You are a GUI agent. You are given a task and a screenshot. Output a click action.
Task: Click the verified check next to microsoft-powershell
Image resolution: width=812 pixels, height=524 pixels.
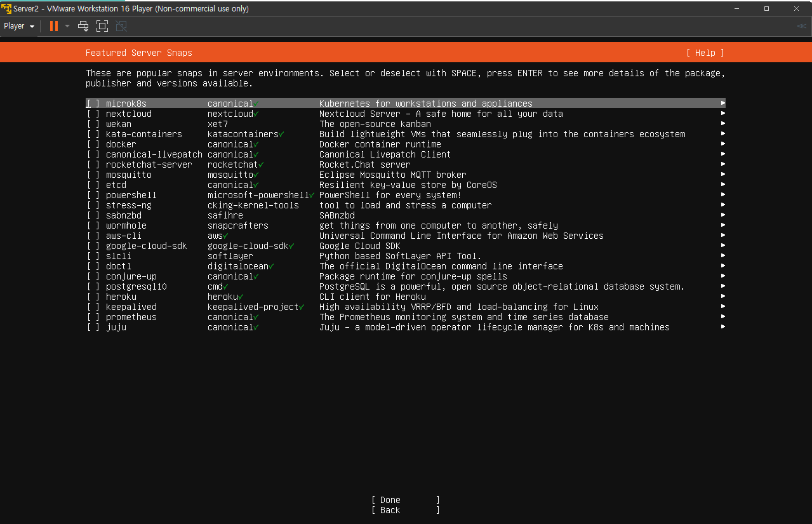(x=312, y=195)
